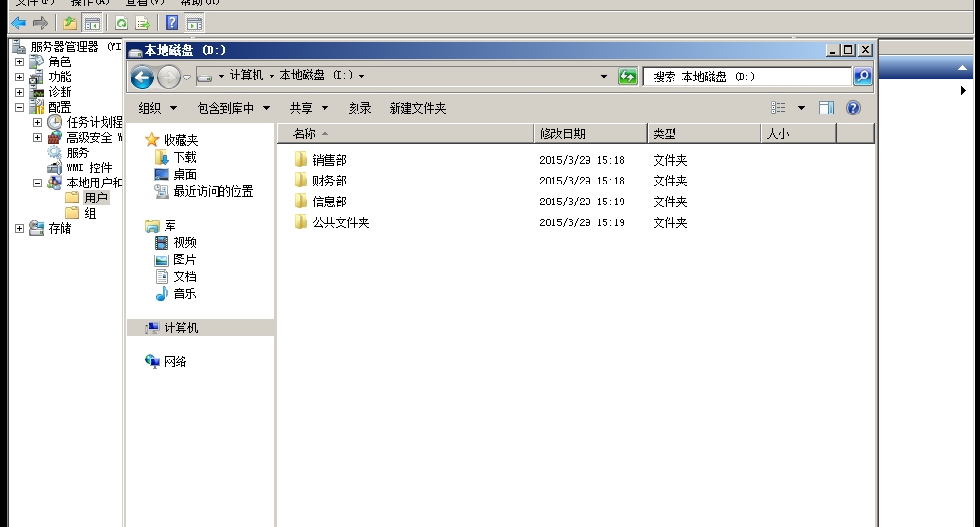Click the green refresh button beside address bar

point(627,77)
